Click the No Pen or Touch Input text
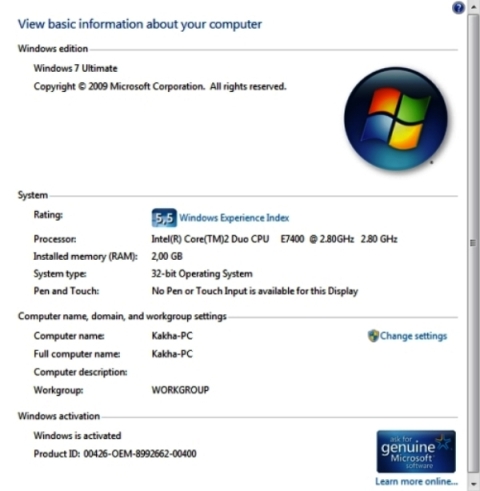Image resolution: width=480 pixels, height=491 pixels. pos(255,291)
